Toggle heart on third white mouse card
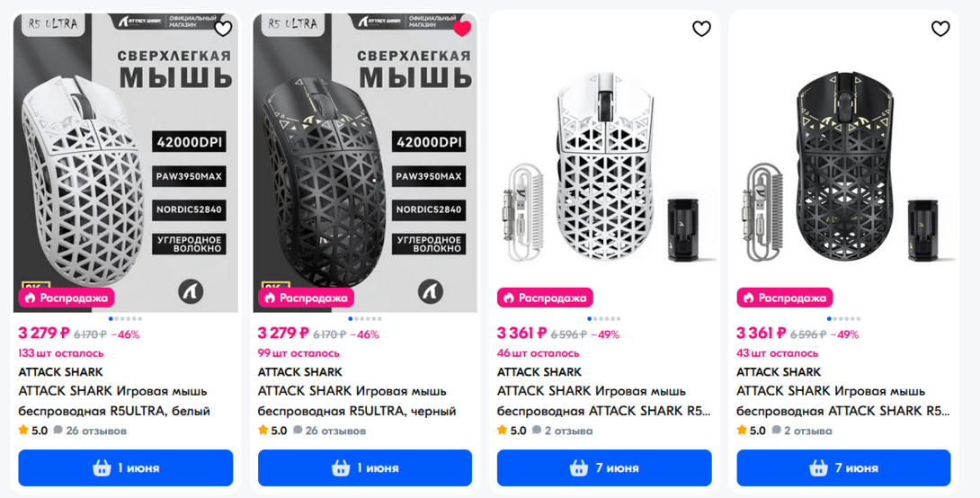This screenshot has width=980, height=498. (x=701, y=29)
